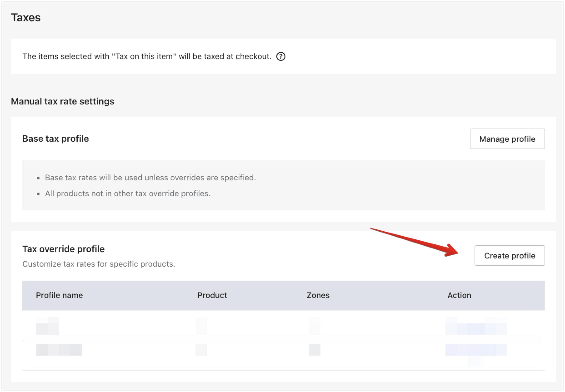Viewport: 565px width, 392px height.
Task: Select the Profile name column header
Action: click(x=59, y=295)
